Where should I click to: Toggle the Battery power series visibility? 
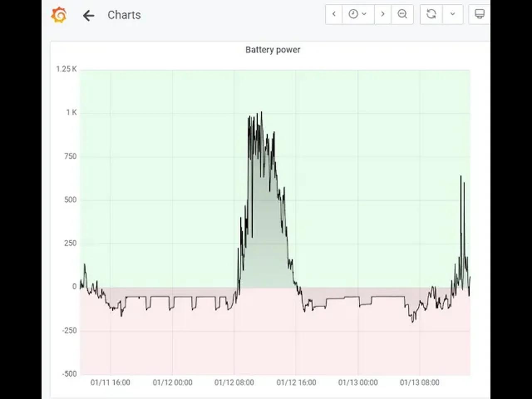[273, 49]
